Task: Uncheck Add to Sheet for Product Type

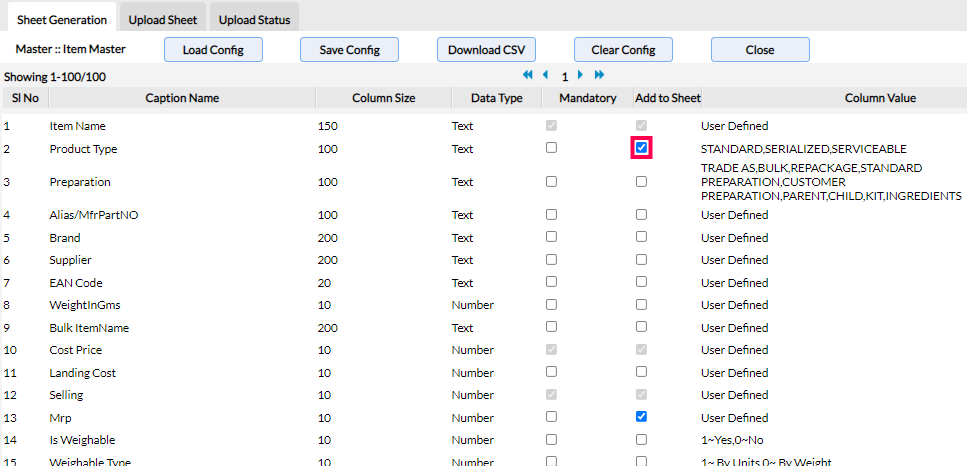Action: [641, 148]
